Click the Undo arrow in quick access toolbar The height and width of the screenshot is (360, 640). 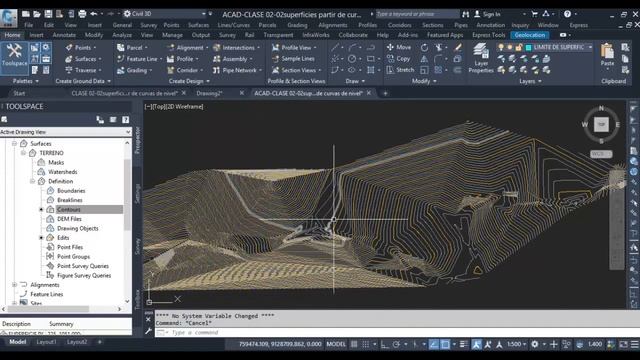tap(94, 14)
